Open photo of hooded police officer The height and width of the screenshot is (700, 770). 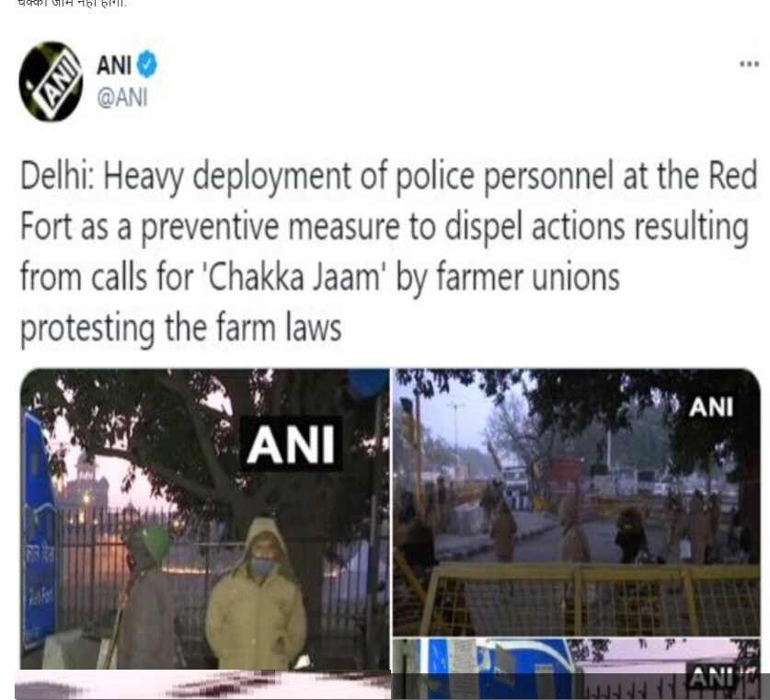coord(205,519)
